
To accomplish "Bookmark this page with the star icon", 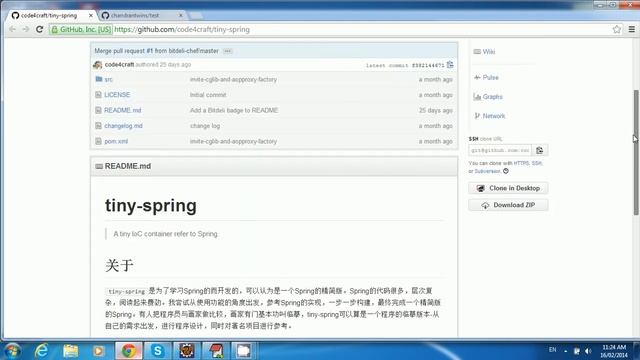I will [617, 29].
